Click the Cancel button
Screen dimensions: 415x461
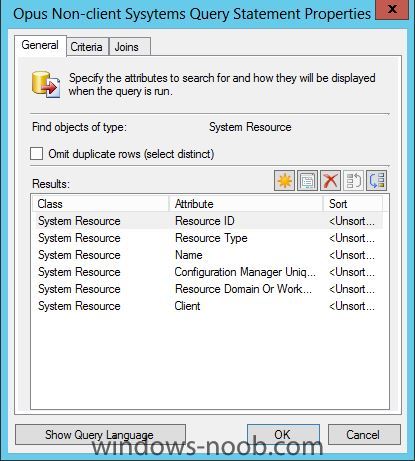tap(364, 434)
